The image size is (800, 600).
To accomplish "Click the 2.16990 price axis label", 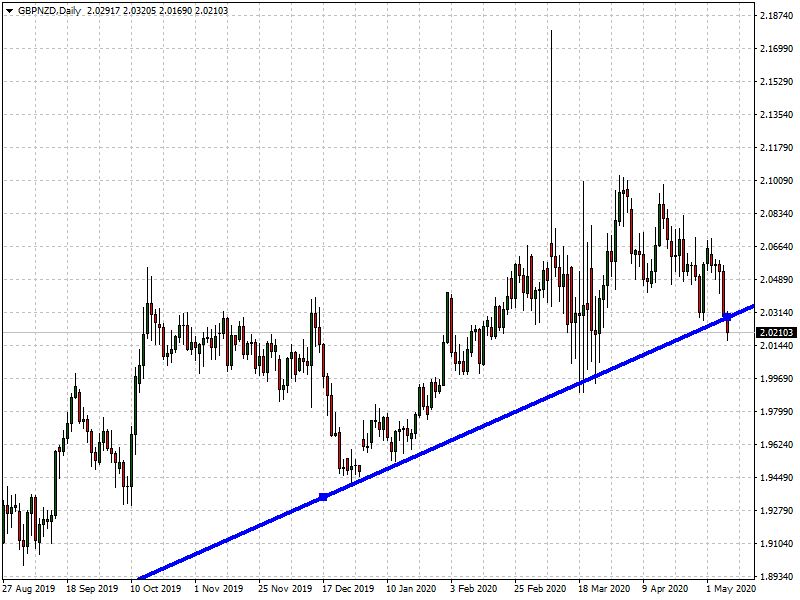I will click(x=777, y=48).
